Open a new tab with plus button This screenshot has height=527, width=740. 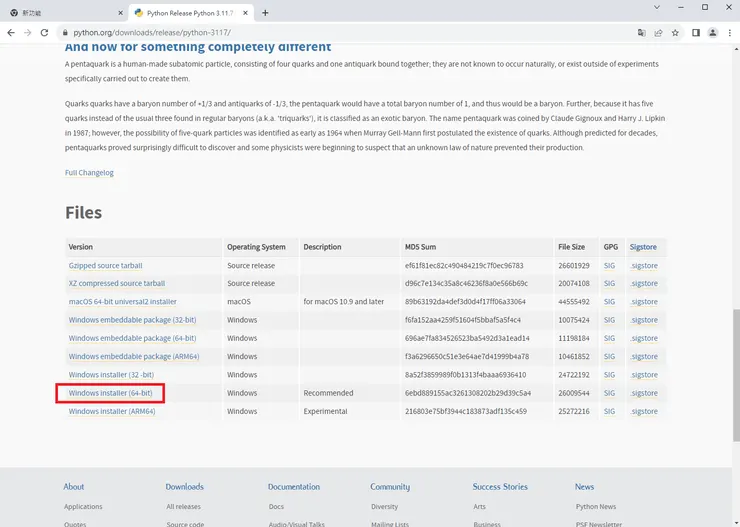pyautogui.click(x=265, y=13)
